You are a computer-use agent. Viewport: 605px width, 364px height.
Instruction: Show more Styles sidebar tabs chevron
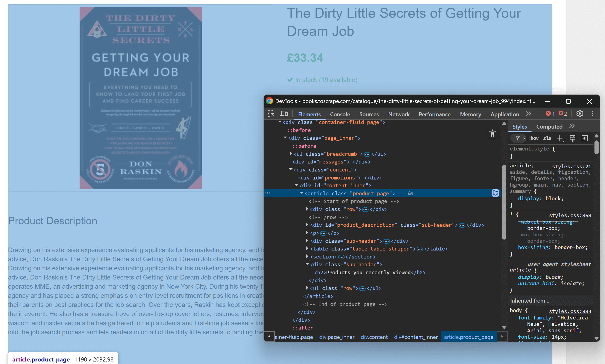572,126
